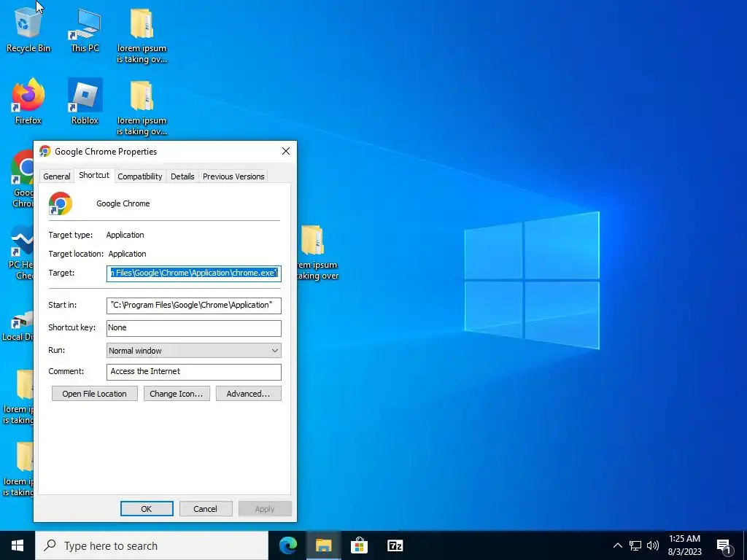Image resolution: width=747 pixels, height=560 pixels.
Task: Click the Comment field with Access the Internet
Action: pyautogui.click(x=194, y=371)
